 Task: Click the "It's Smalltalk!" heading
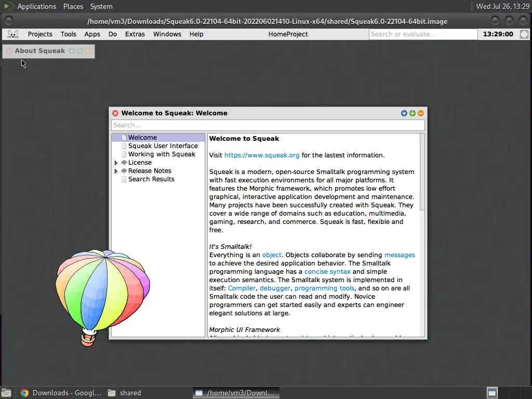[x=230, y=247]
